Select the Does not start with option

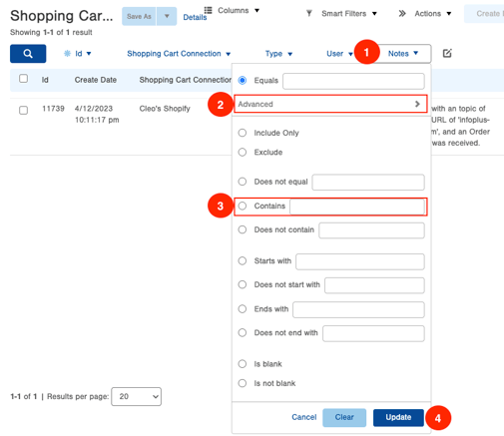coord(243,284)
